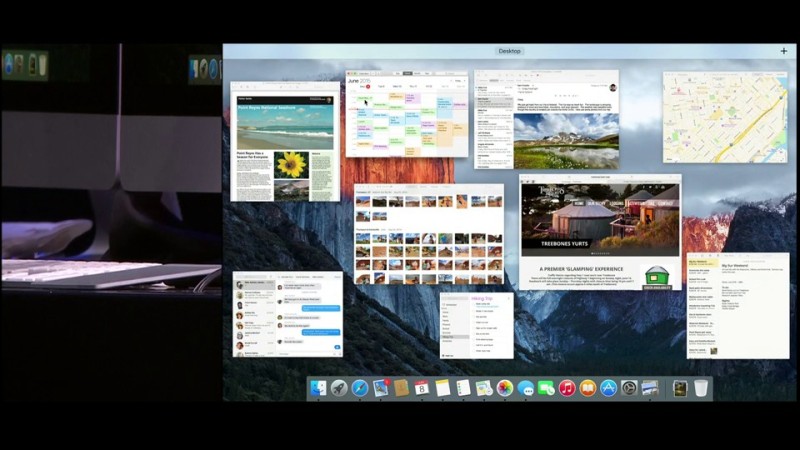Bring the Photos library window forward

point(429,234)
